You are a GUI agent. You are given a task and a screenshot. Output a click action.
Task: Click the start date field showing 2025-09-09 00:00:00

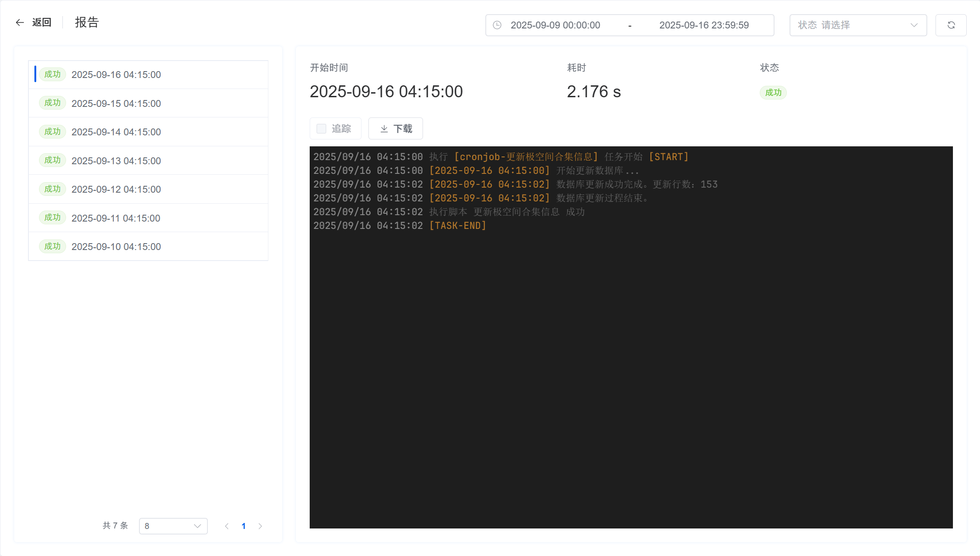[556, 25]
